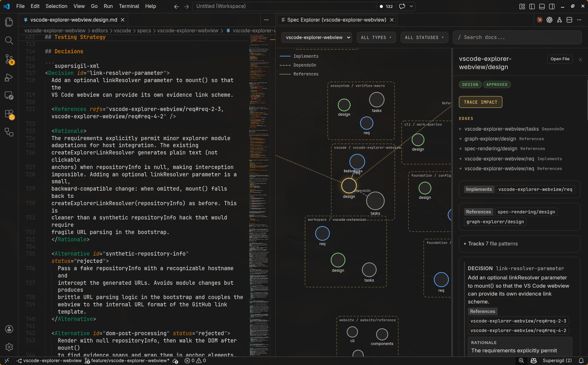Open the Explorer view in activity bar
Viewport: 588px width, 365px height.
[9, 22]
